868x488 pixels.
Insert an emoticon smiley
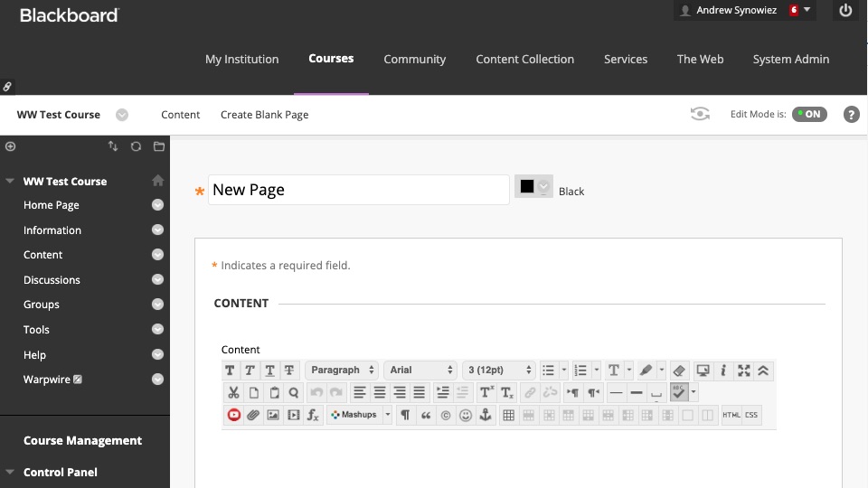click(466, 415)
